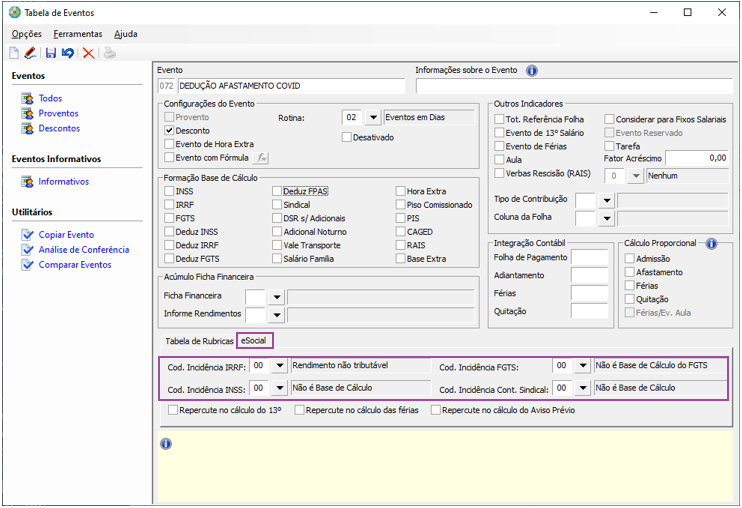This screenshot has width=742, height=508.
Task: Open the Verbas Rescisão code dropdown
Action: (636, 176)
